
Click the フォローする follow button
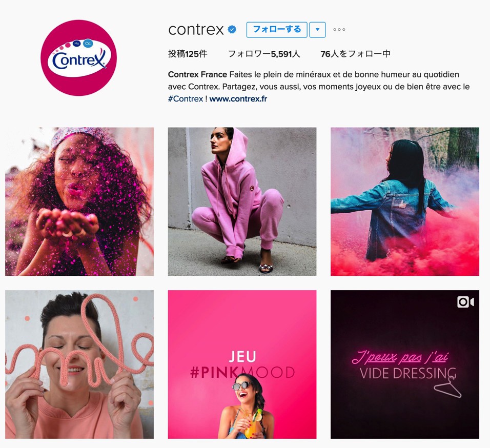click(x=277, y=30)
